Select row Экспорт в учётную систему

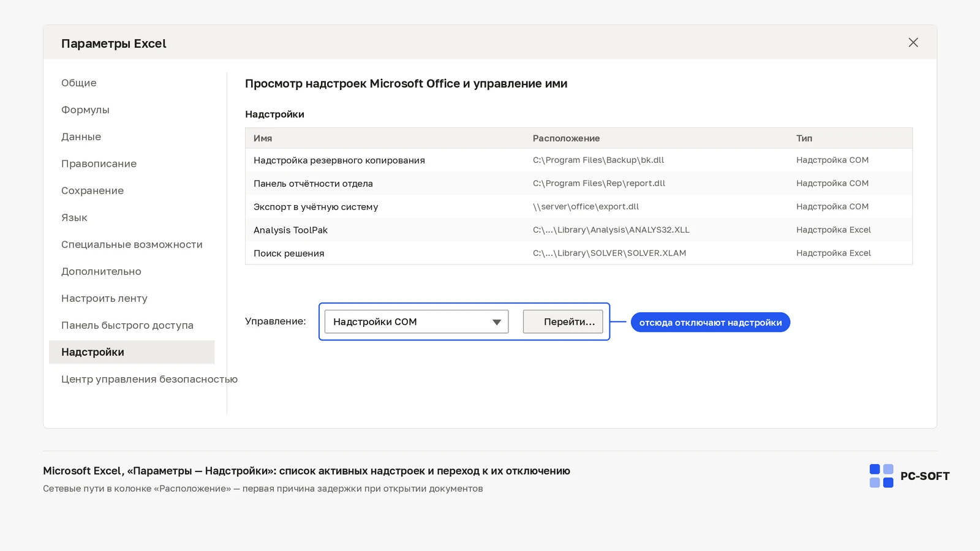click(579, 206)
